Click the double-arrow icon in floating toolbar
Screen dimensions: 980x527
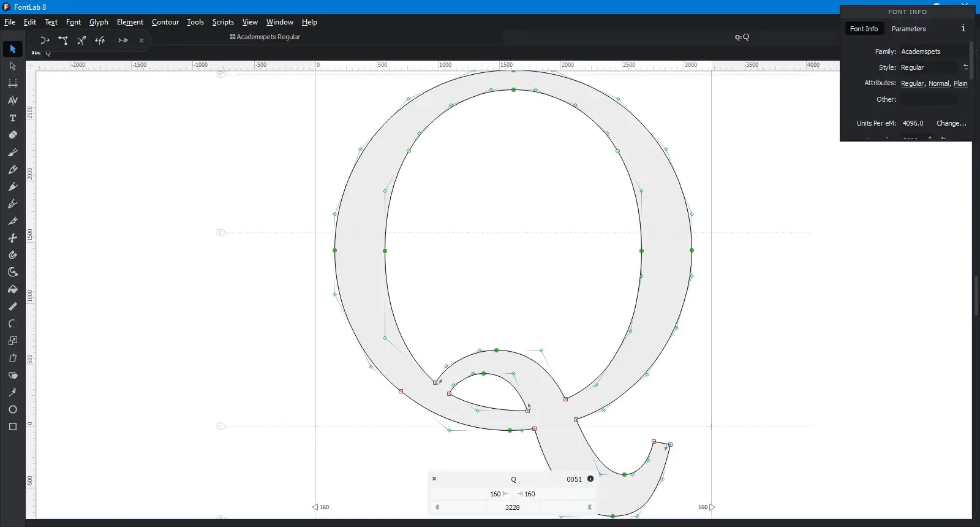click(123, 40)
